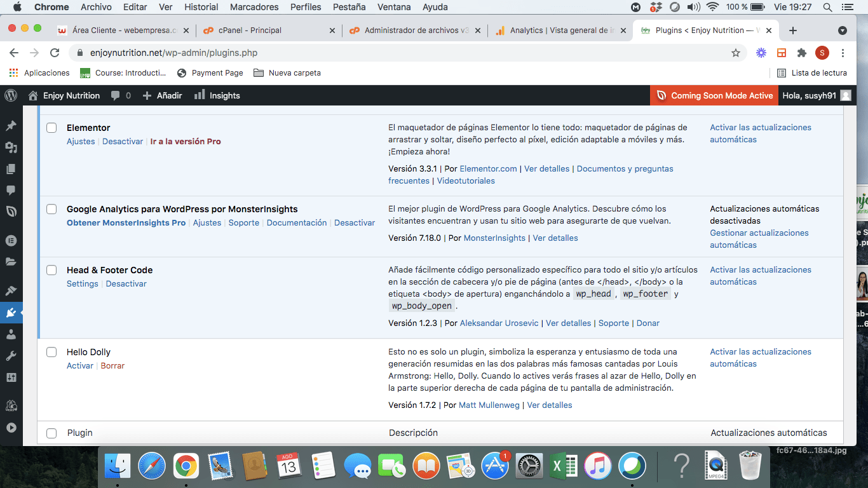Open Lista de lectura in bookmarks bar
Screen dimensions: 868x488
[x=812, y=73]
